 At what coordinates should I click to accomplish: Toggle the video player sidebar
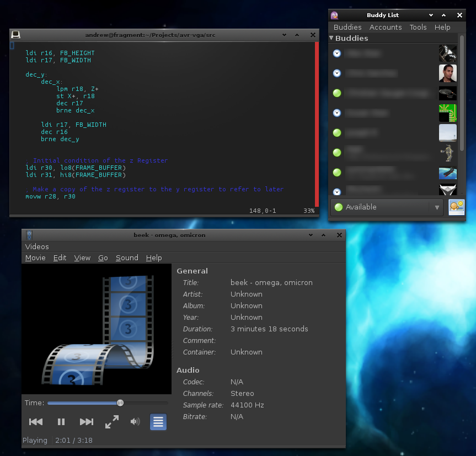[158, 422]
